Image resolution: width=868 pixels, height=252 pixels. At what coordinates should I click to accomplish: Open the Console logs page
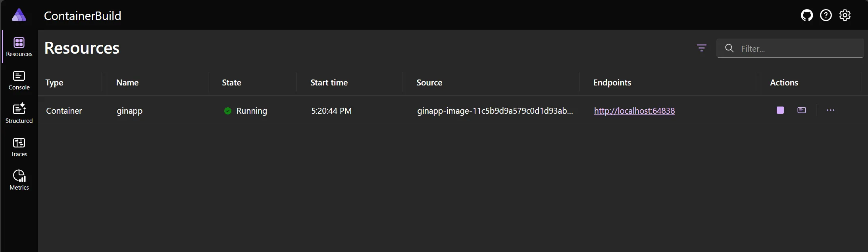pyautogui.click(x=19, y=81)
